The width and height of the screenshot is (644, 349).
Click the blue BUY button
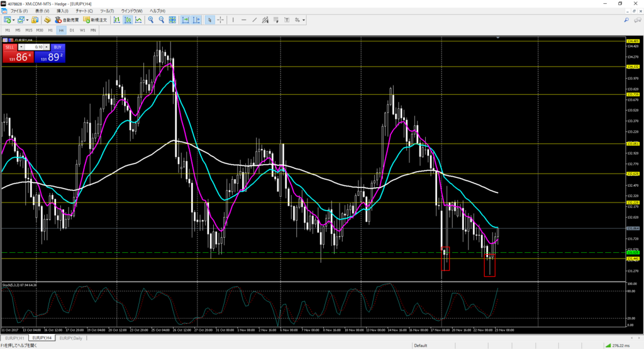pyautogui.click(x=57, y=47)
